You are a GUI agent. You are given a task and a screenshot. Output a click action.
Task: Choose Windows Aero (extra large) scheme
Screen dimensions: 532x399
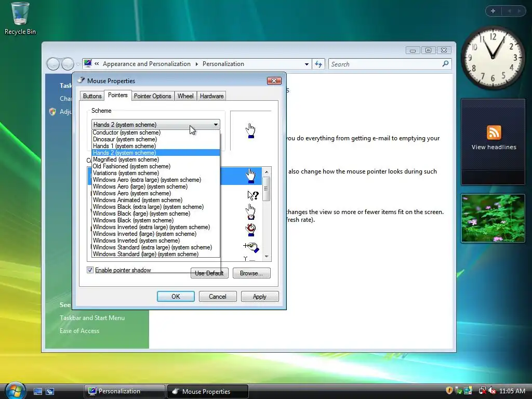pos(156,180)
